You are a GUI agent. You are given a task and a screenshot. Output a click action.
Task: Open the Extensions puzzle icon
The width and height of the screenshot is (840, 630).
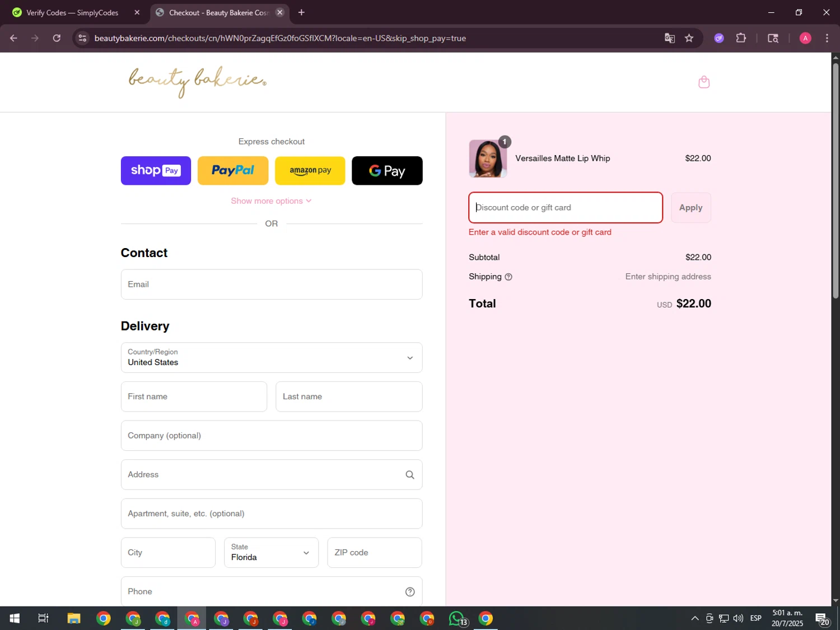(x=741, y=38)
